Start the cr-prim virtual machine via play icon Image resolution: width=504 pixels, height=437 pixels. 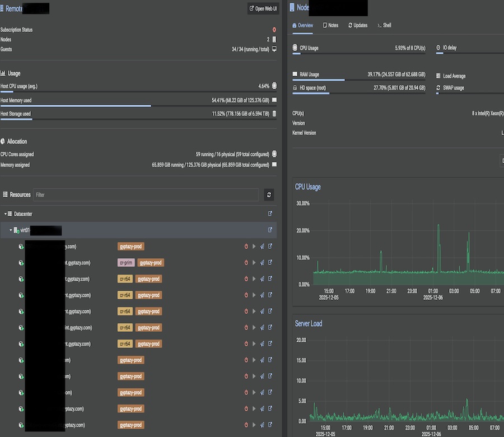tap(254, 262)
